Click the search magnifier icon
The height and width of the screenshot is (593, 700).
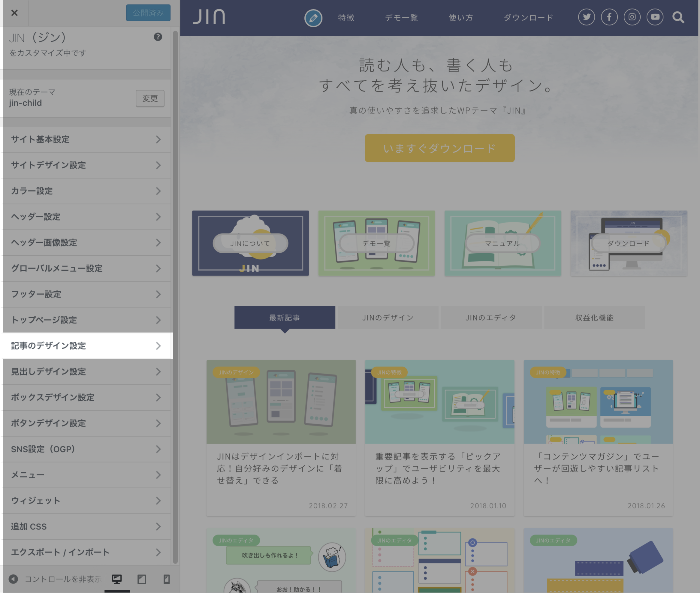pos(678,17)
